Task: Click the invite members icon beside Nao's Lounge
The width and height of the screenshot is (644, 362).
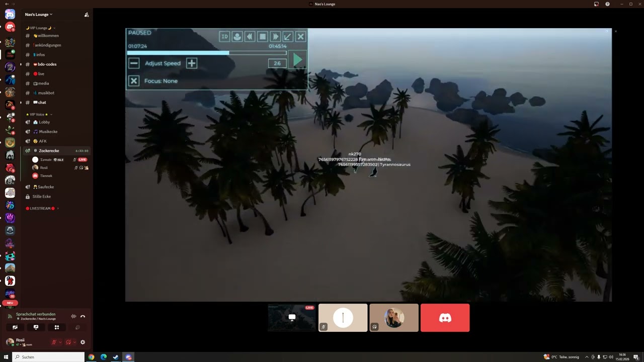Action: (87, 15)
